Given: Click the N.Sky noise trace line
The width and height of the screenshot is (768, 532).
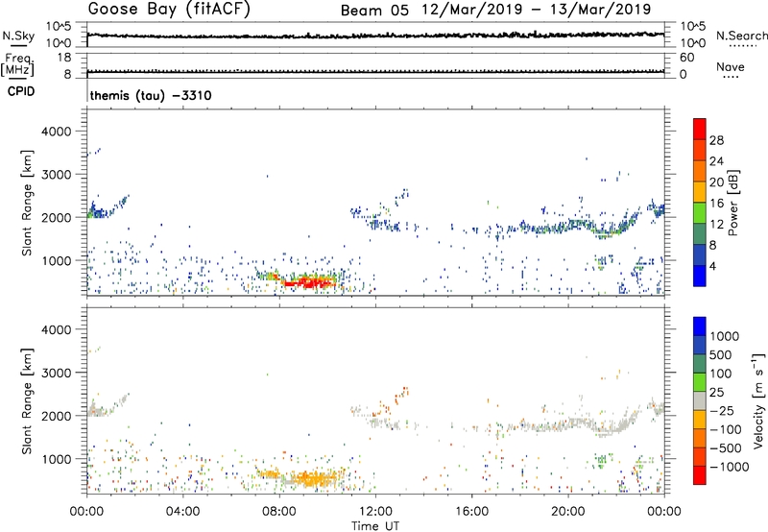Looking at the screenshot, I should pos(375,36).
